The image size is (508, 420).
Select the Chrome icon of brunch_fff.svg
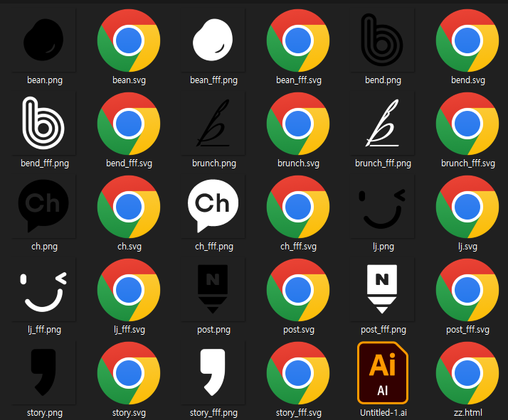(467, 124)
